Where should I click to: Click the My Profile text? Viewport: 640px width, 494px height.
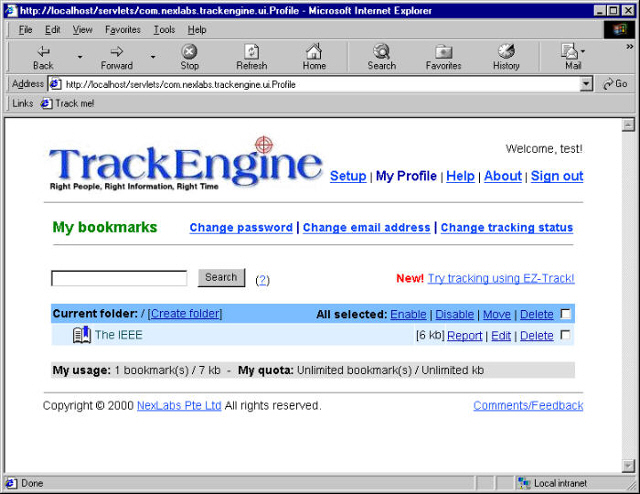point(406,176)
